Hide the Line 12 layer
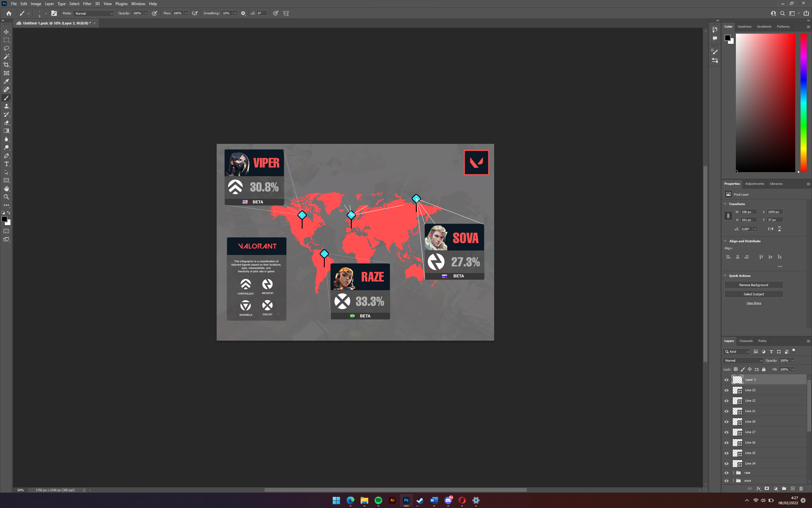The height and width of the screenshot is (508, 812). (x=726, y=401)
